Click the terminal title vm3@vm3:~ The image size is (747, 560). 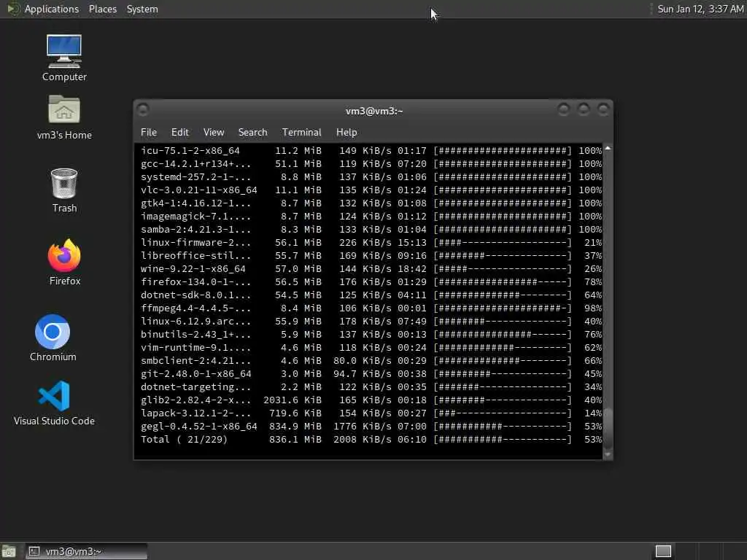coord(374,111)
